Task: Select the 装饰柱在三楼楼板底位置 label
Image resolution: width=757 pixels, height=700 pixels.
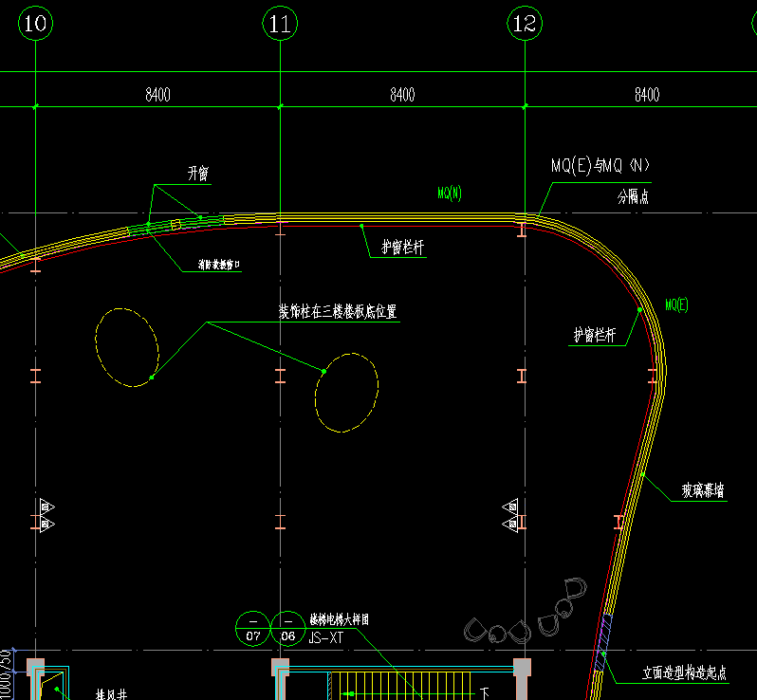Action: [338, 312]
